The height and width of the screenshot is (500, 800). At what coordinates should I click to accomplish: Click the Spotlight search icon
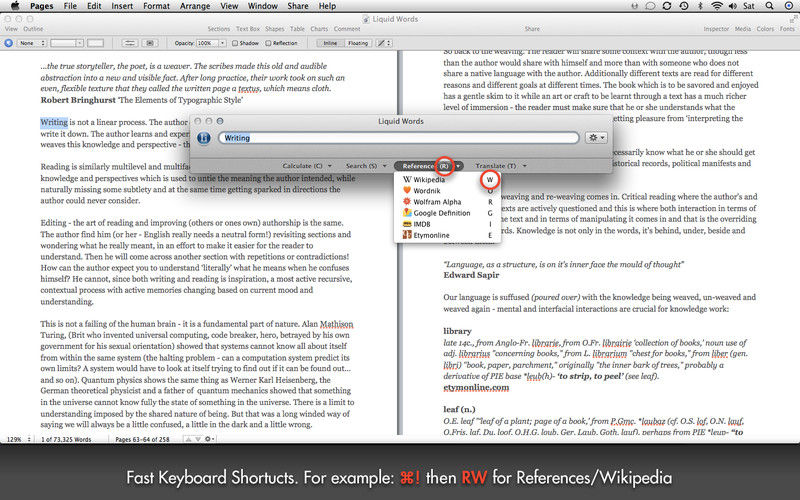click(769, 6)
